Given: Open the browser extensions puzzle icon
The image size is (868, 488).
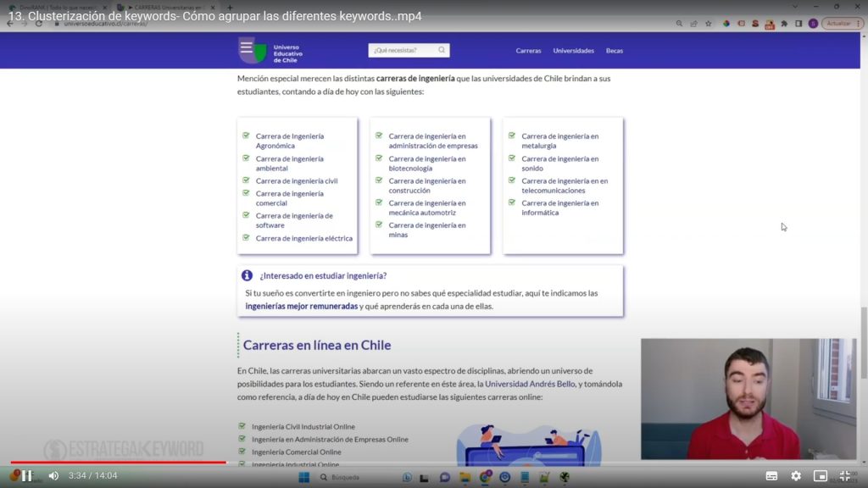Looking at the screenshot, I should click(784, 24).
